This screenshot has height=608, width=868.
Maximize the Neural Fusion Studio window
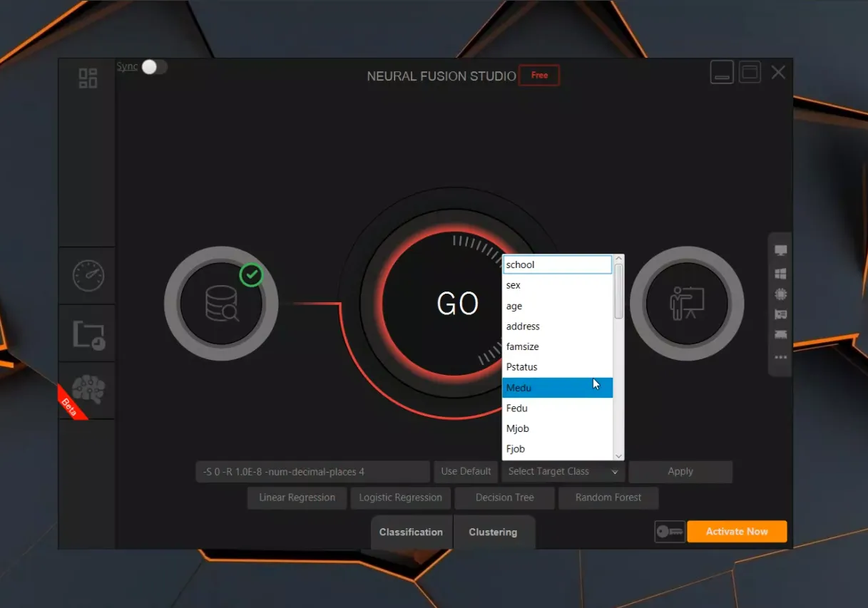[x=750, y=72]
